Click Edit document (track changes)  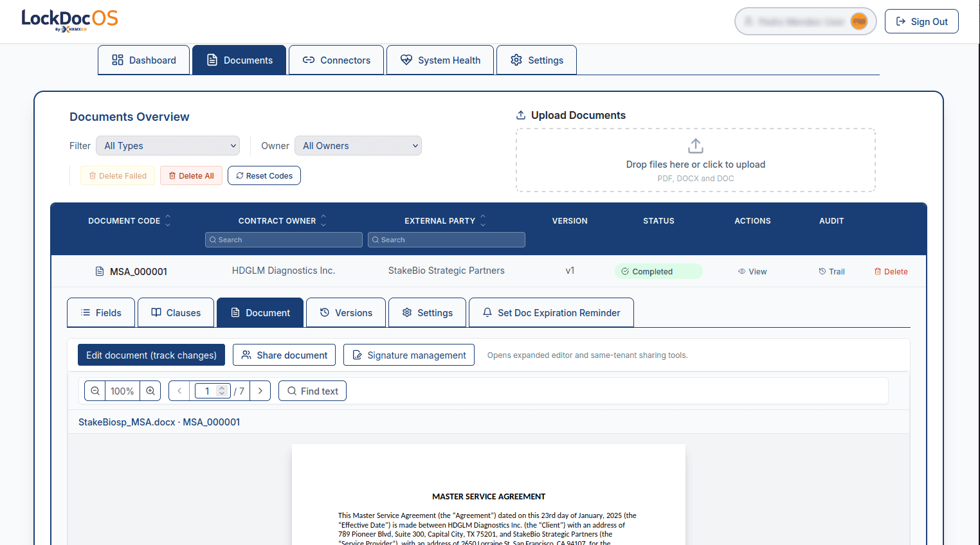click(151, 355)
